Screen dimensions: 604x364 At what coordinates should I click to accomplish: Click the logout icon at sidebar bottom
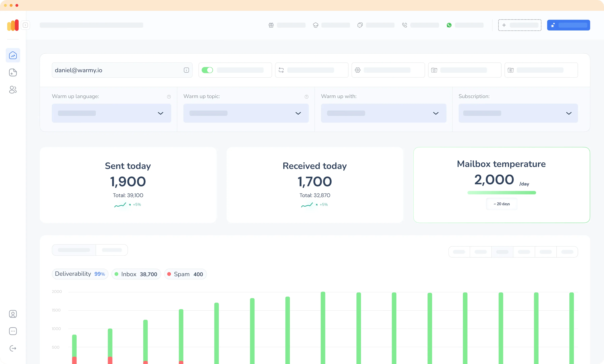tap(13, 348)
